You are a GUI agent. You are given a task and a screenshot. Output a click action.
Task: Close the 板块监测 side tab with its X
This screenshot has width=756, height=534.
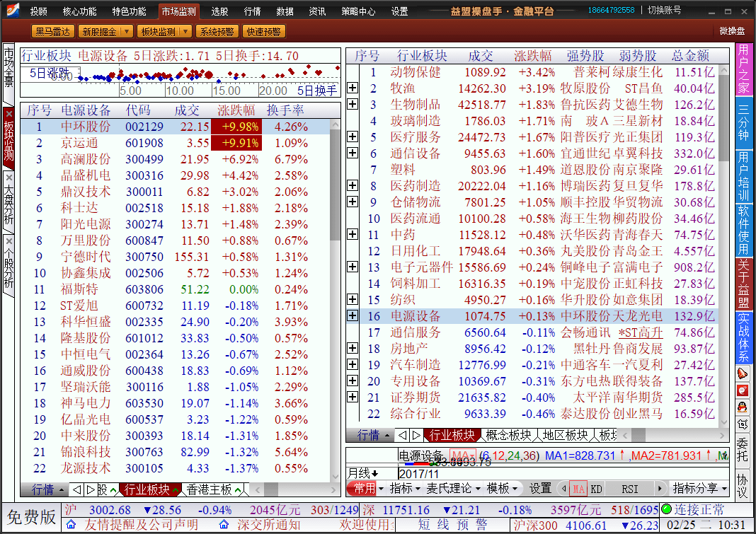point(9,114)
